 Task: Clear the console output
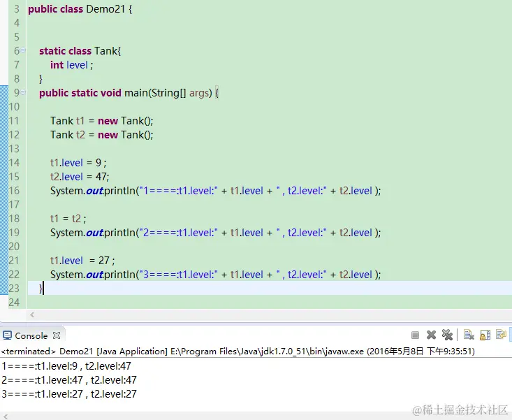coord(469,335)
